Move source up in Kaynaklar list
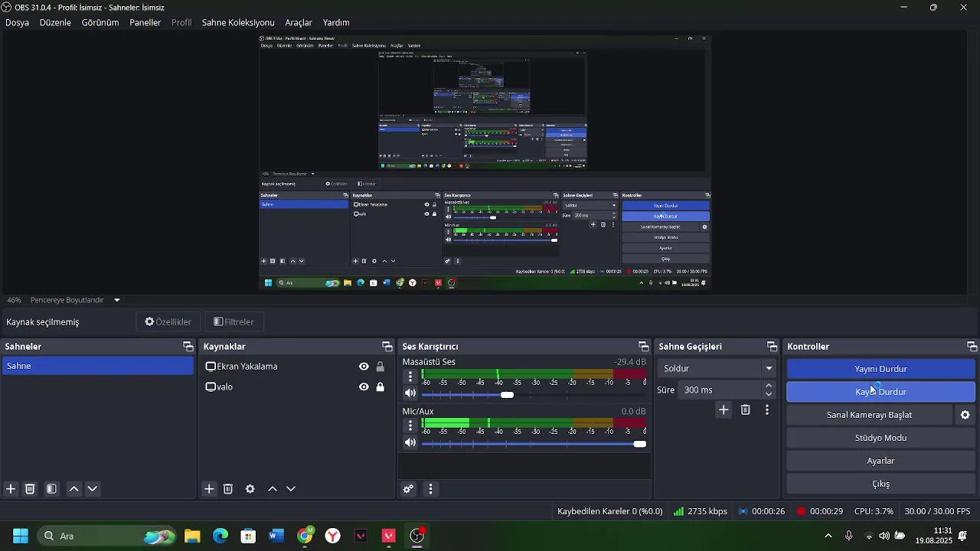This screenshot has height=551, width=980. tap(273, 489)
